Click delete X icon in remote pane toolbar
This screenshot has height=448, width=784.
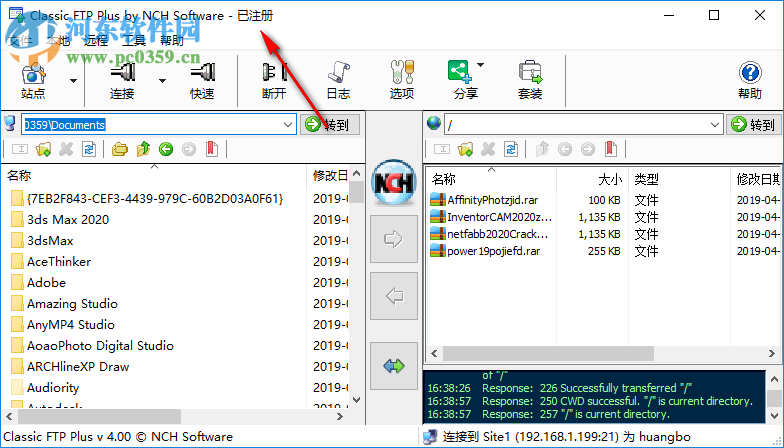click(x=488, y=149)
